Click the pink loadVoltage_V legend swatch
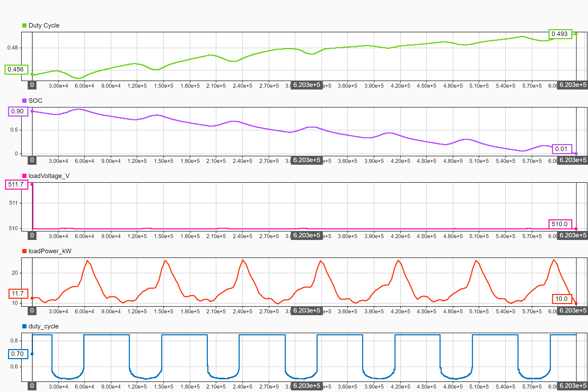This screenshot has width=588, height=392. click(x=24, y=176)
